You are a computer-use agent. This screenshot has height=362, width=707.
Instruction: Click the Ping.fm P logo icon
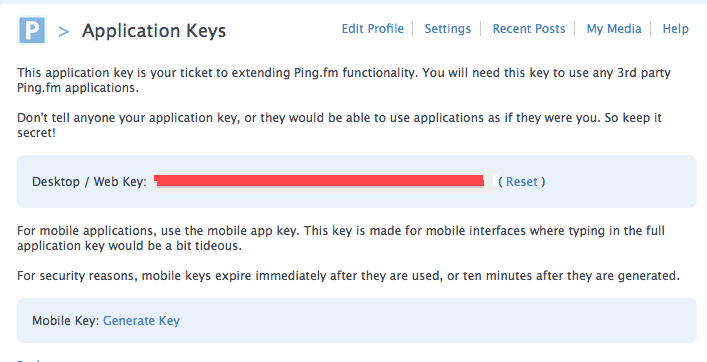tap(32, 30)
